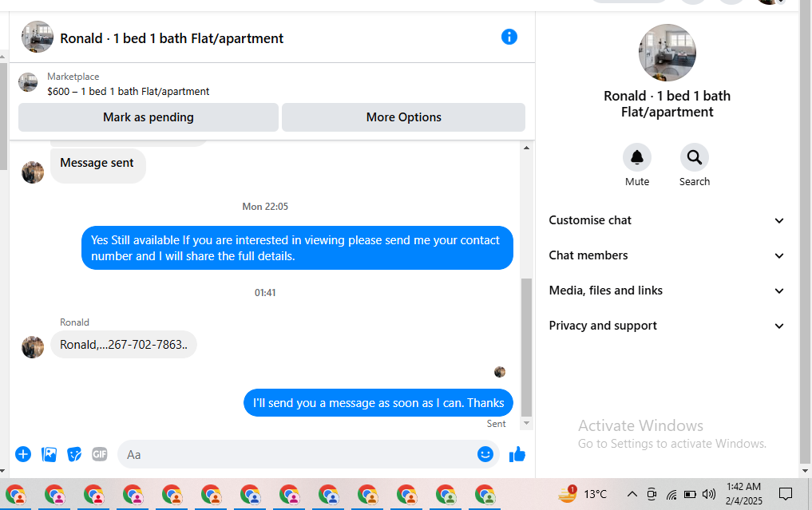Click the chat title 'Ronald · 1 bed 1 bath Flat/apartment'
Image resolution: width=812 pixels, height=510 pixels.
pyautogui.click(x=172, y=38)
